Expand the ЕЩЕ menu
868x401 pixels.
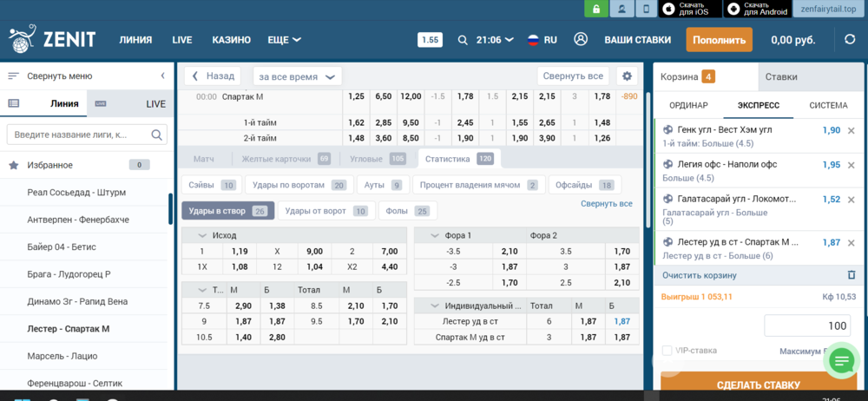coord(284,40)
